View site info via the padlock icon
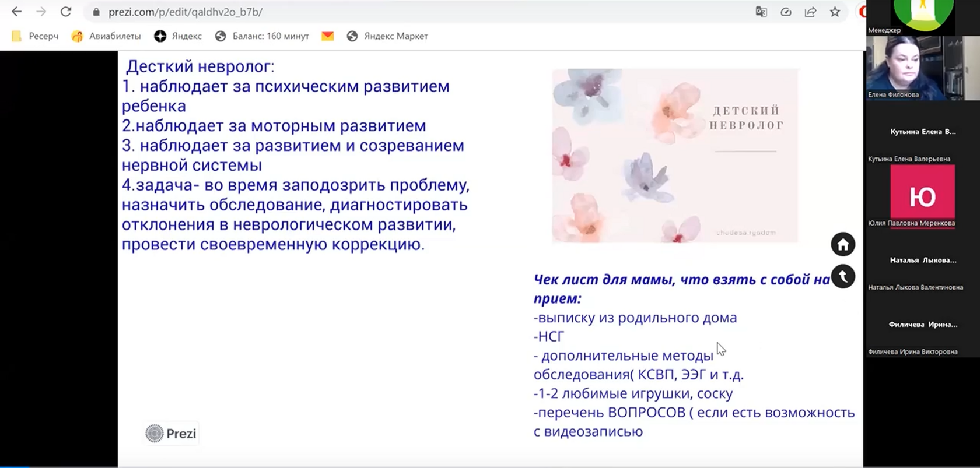This screenshot has width=980, height=468. (96, 12)
